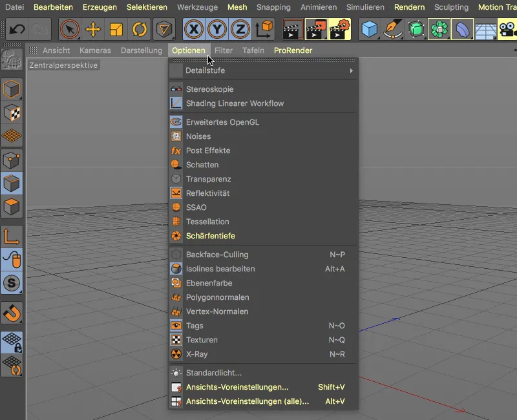This screenshot has width=517, height=420.
Task: Choose Schärfentiefe menu entry
Action: tap(263, 236)
